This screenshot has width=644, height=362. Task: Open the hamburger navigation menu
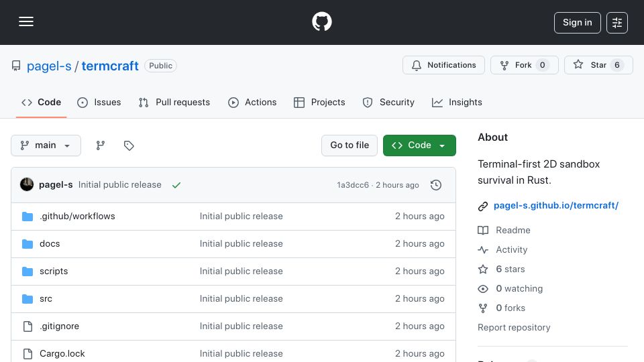tap(26, 21)
